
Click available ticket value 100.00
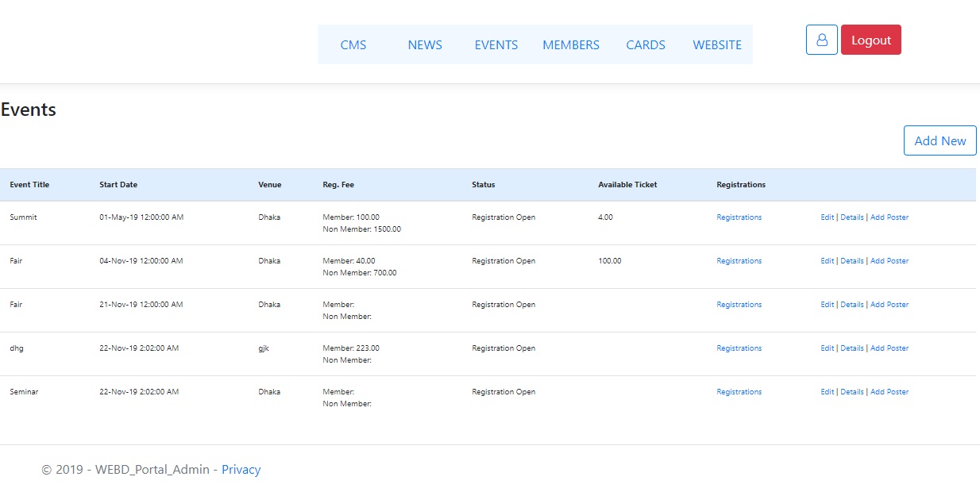tap(610, 261)
